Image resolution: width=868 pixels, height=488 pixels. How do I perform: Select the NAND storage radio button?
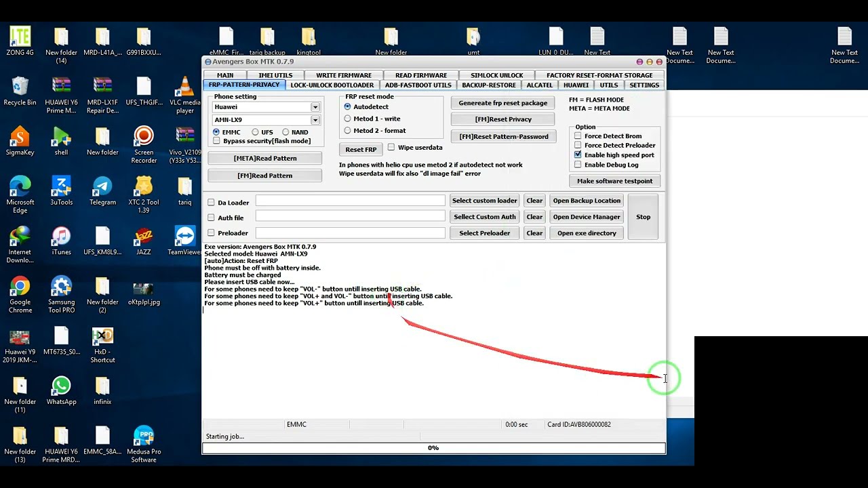pos(285,132)
